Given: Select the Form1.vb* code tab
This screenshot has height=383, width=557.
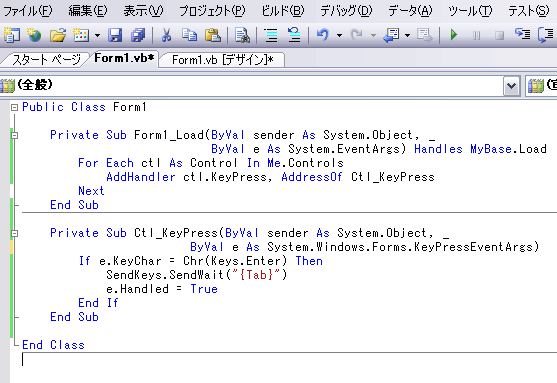Looking at the screenshot, I should click(x=124, y=58).
